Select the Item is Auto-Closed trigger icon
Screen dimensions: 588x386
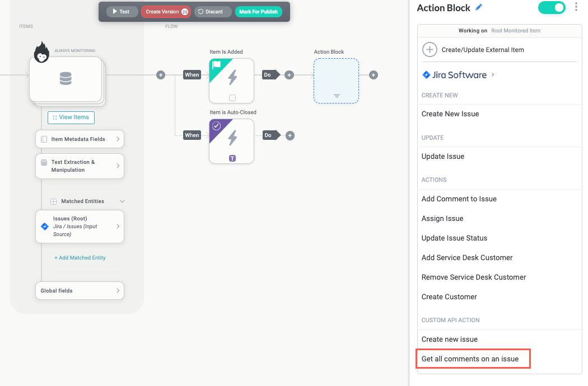point(231,141)
